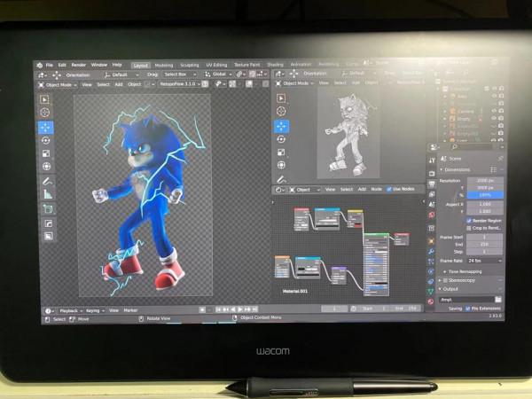
Task: Enable the Render Region checkbox
Action: pyautogui.click(x=469, y=220)
